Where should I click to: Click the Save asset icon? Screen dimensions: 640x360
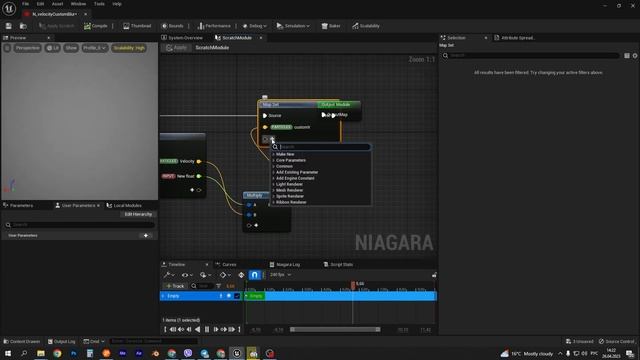(9, 26)
